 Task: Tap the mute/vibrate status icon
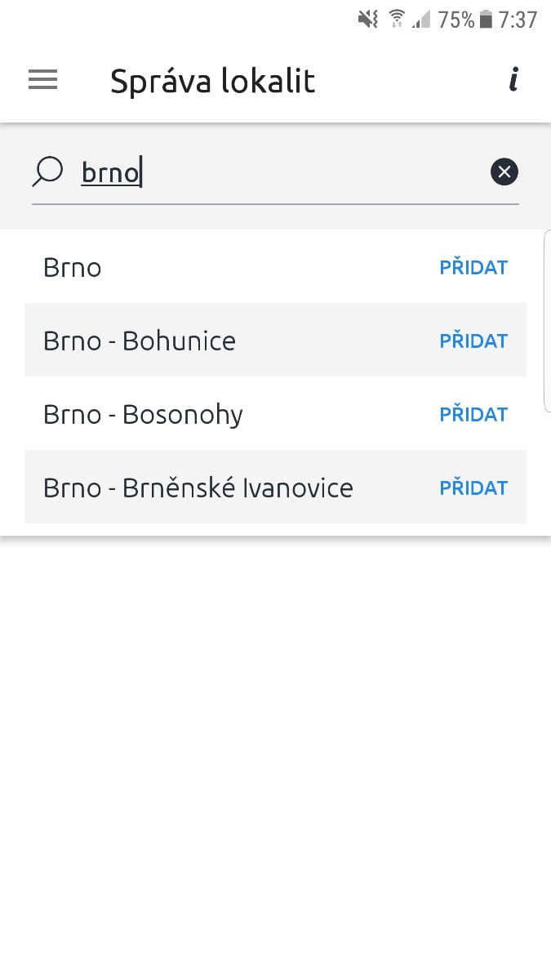[367, 18]
